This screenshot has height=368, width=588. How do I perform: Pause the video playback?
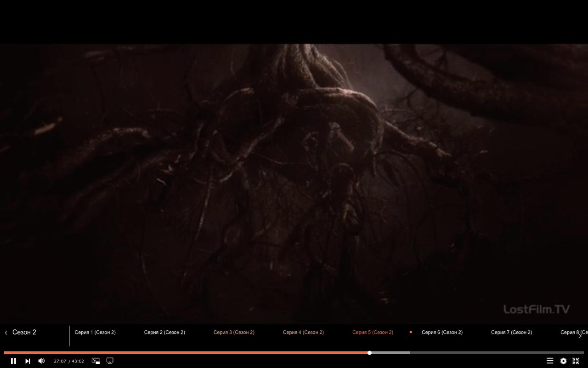pos(13,361)
